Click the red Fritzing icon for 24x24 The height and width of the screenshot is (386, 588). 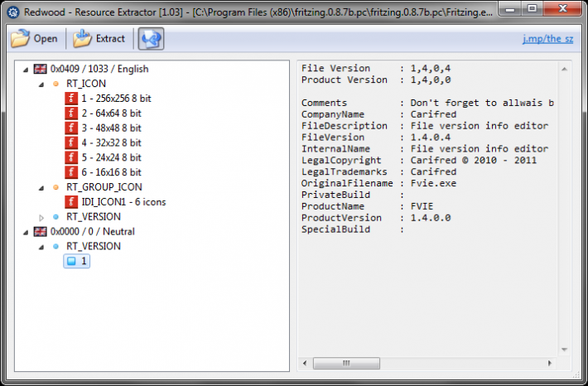pyautogui.click(x=71, y=157)
